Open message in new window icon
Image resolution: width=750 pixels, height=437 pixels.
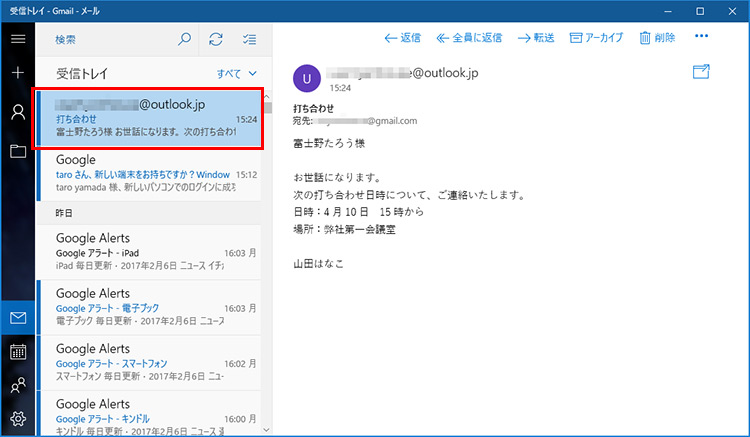click(700, 72)
